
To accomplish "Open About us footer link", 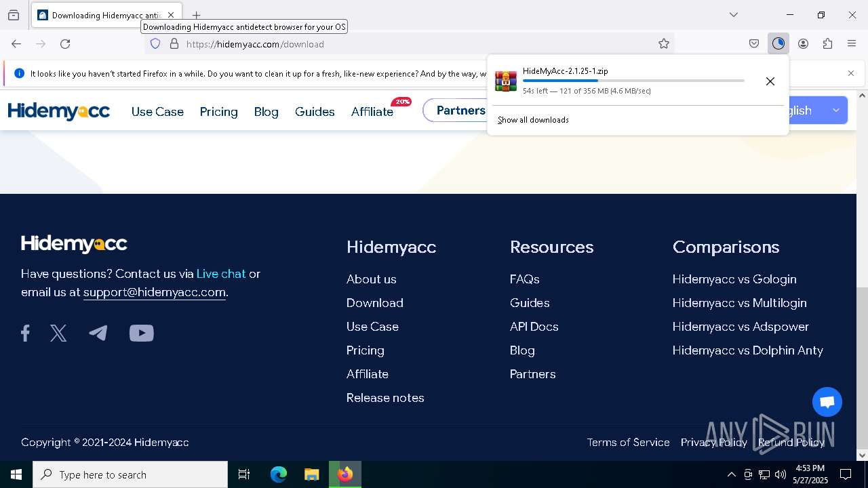I will [x=372, y=279].
